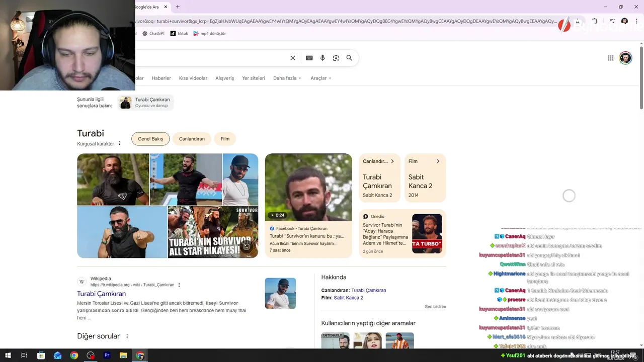The image size is (644, 362).
Task: Switch to the Kısa videolar tab
Action: 193,78
